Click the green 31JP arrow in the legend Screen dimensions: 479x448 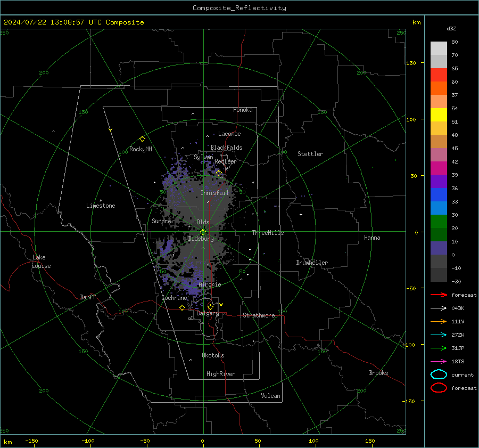click(x=439, y=348)
